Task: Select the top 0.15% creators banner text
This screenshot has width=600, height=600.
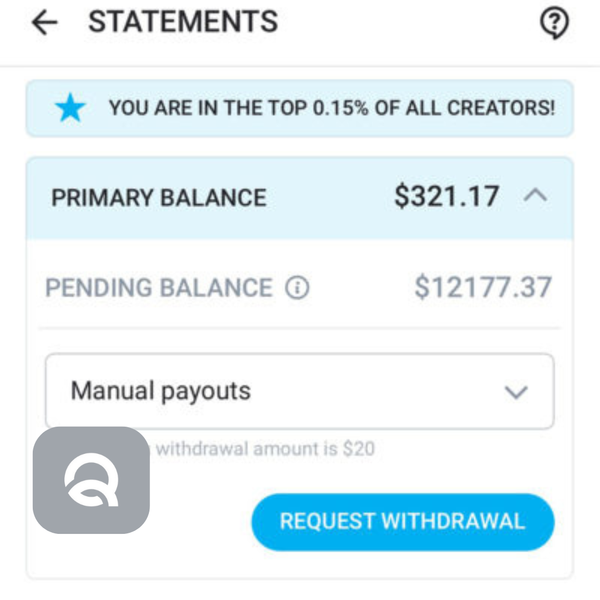Action: click(x=331, y=108)
